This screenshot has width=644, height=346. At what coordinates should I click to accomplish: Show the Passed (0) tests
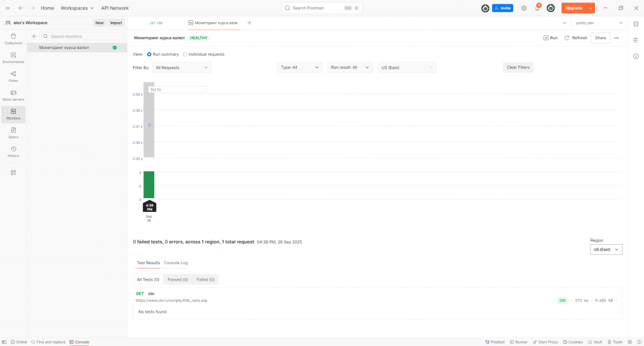[178, 279]
